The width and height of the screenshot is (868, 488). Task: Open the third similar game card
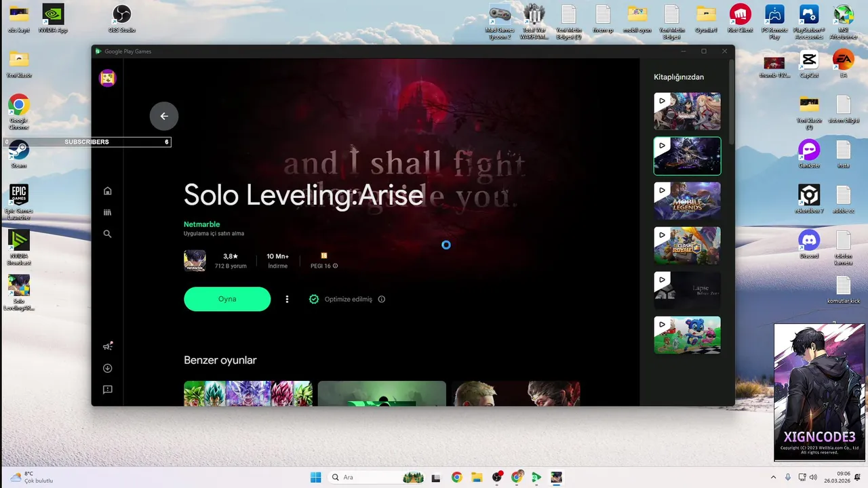coord(515,394)
